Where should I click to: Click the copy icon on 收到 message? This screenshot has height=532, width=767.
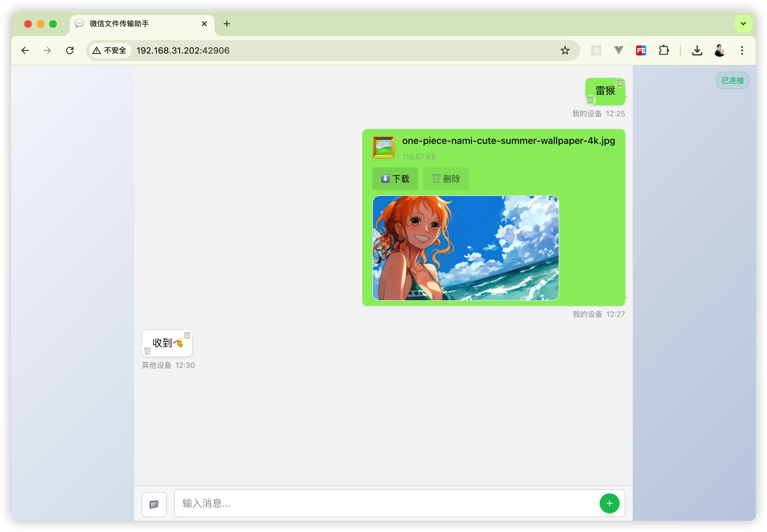point(187,335)
